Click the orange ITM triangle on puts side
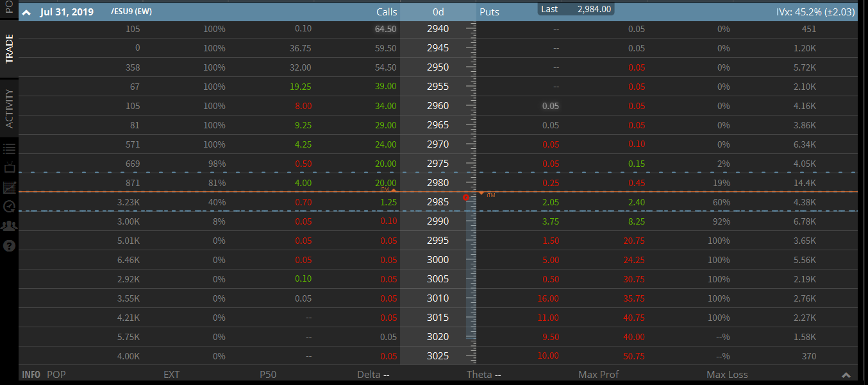Viewport: 868px width, 385px height. coord(481,194)
